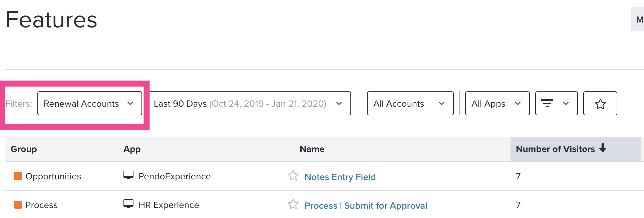Screen dimensions: 644x218
Task: Expand the All Apps dropdown
Action: pos(497,103)
